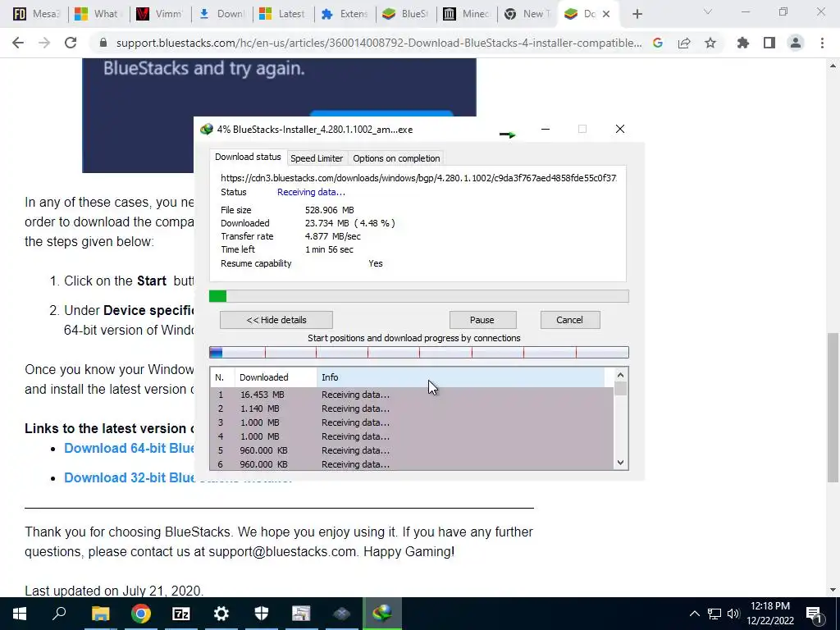Reload the BlueStacks support page
840x630 pixels.
[71, 43]
